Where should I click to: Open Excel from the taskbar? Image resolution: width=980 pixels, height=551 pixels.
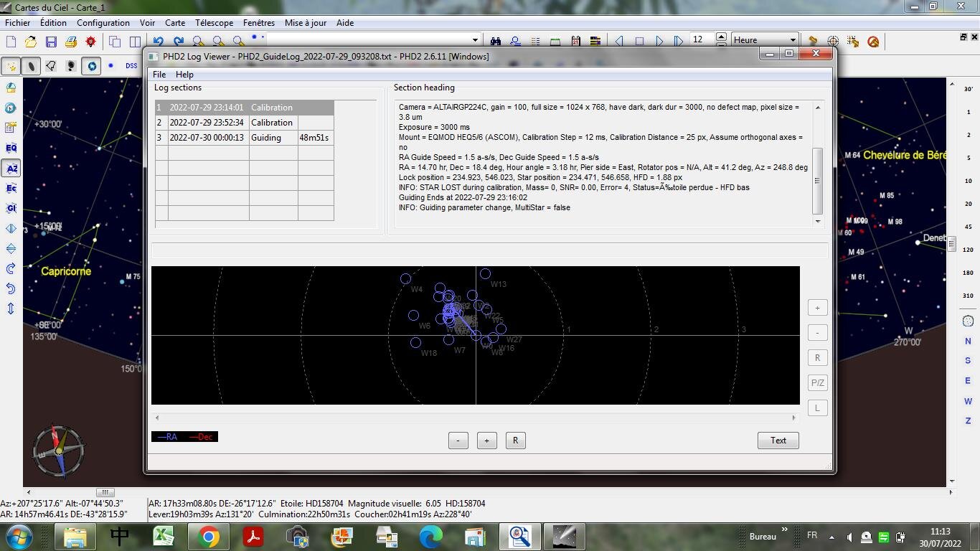point(164,537)
